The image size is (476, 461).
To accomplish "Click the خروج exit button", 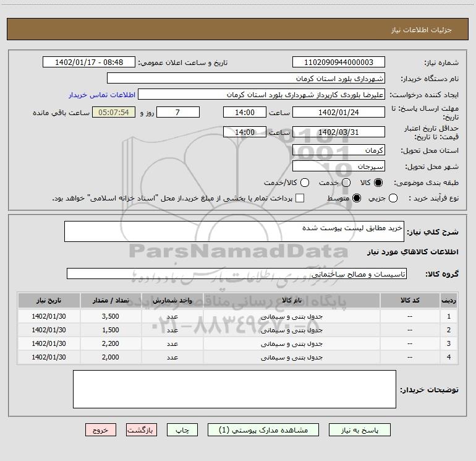I will [101, 429].
